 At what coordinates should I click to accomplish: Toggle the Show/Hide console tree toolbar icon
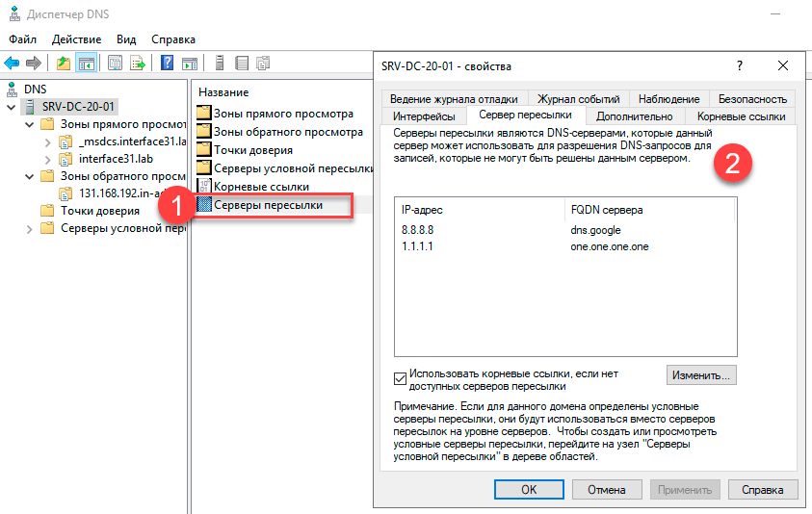pyautogui.click(x=86, y=64)
